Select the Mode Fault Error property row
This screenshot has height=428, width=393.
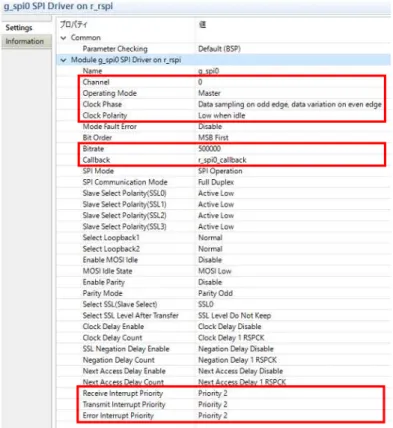click(x=223, y=127)
